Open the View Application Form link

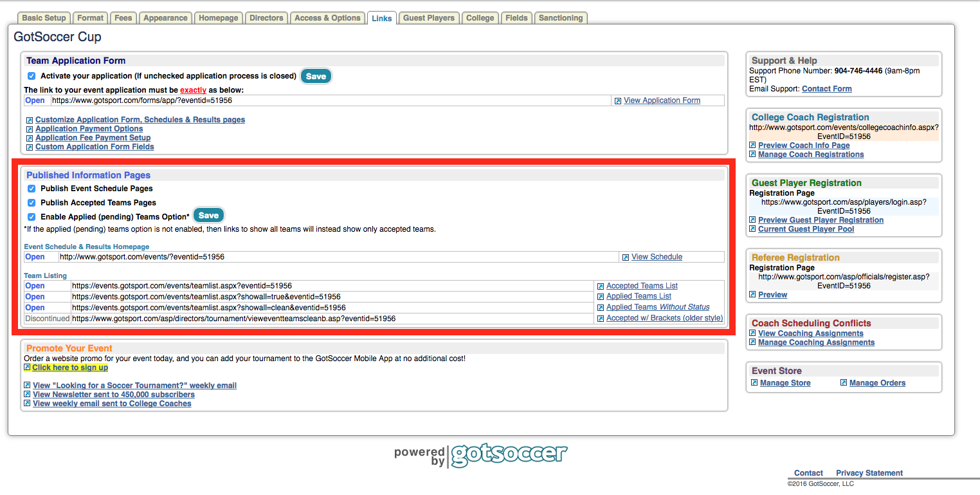(x=662, y=100)
